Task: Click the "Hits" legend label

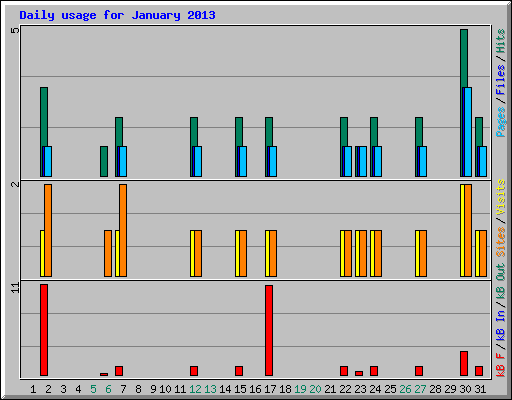Action: (x=501, y=41)
